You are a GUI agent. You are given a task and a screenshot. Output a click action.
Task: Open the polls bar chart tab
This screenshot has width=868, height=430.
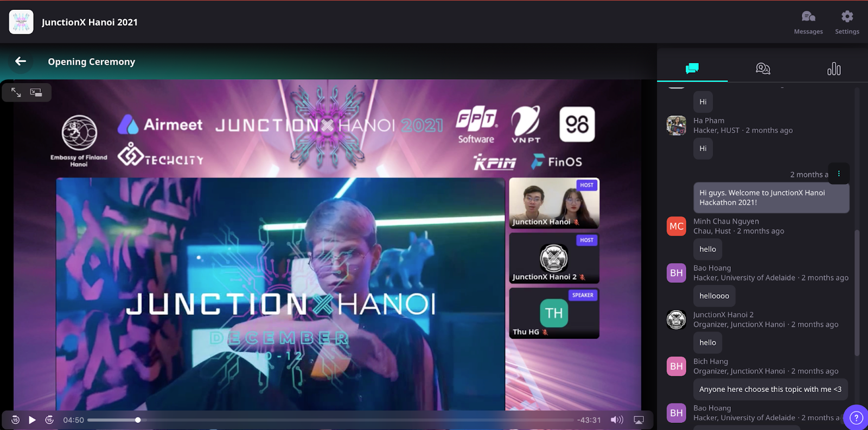pos(834,68)
